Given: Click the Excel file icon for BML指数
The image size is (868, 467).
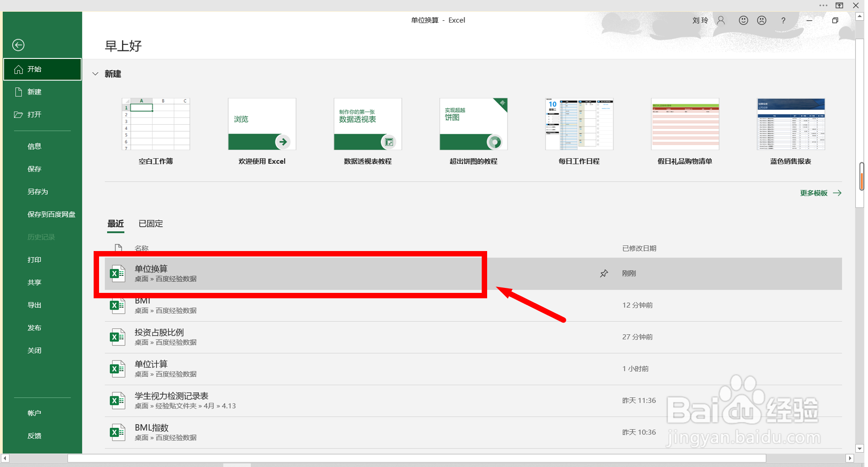Looking at the screenshot, I should [118, 432].
